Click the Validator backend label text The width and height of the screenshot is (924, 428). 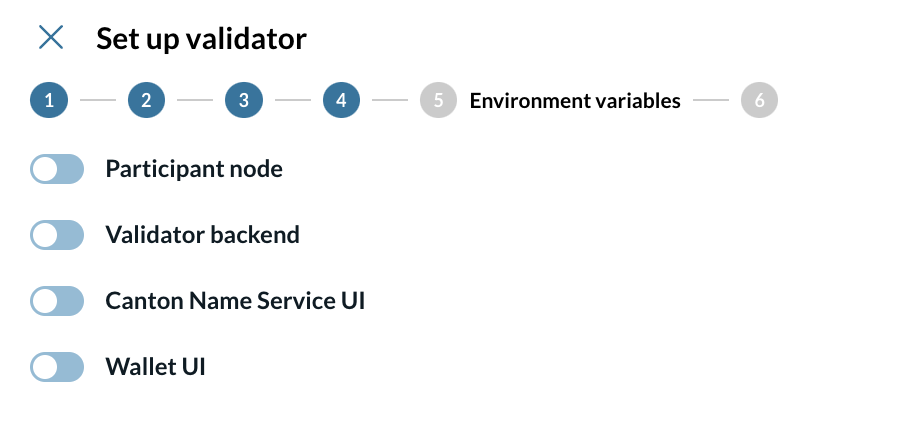tap(202, 236)
